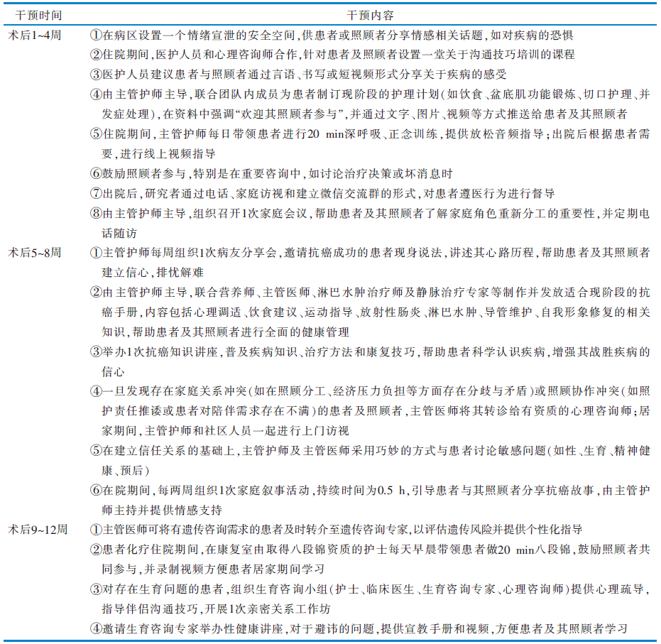Click circled ⑥ about 家庭叙事活动
This screenshot has width=661, height=644.
(x=96, y=490)
